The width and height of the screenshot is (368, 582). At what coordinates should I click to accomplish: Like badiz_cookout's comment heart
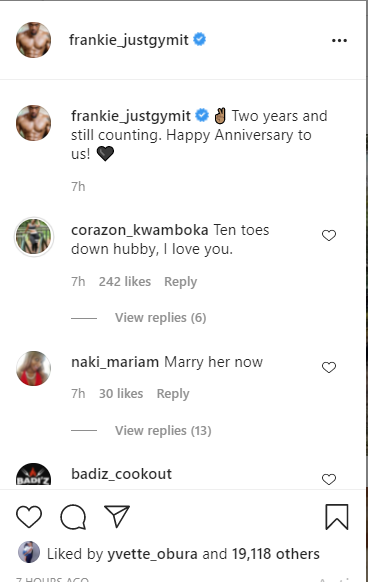[x=329, y=479]
